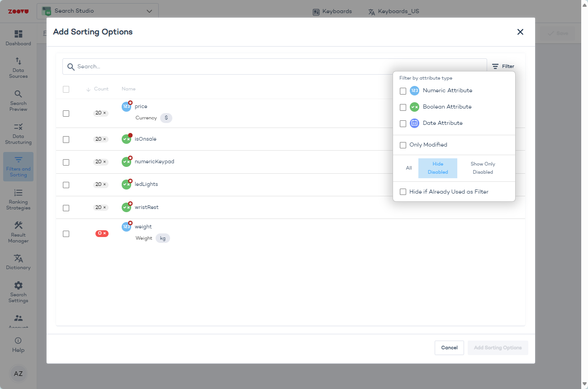Click the Filter icon next to search
Image resolution: width=588 pixels, height=389 pixels.
tap(496, 66)
